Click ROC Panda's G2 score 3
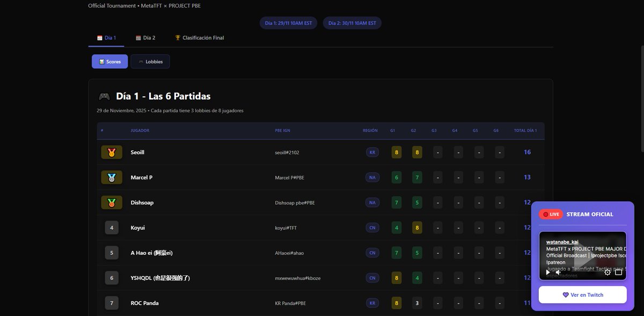This screenshot has width=644, height=316. tap(417, 303)
